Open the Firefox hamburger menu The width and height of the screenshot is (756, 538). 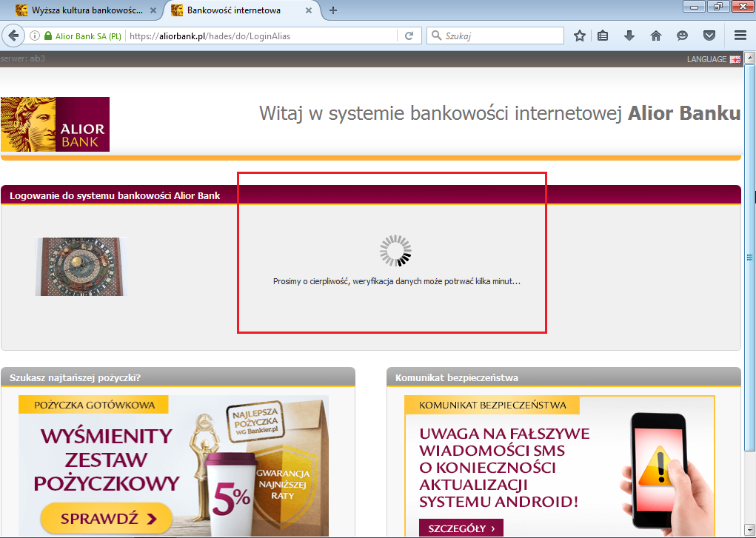pos(740,36)
